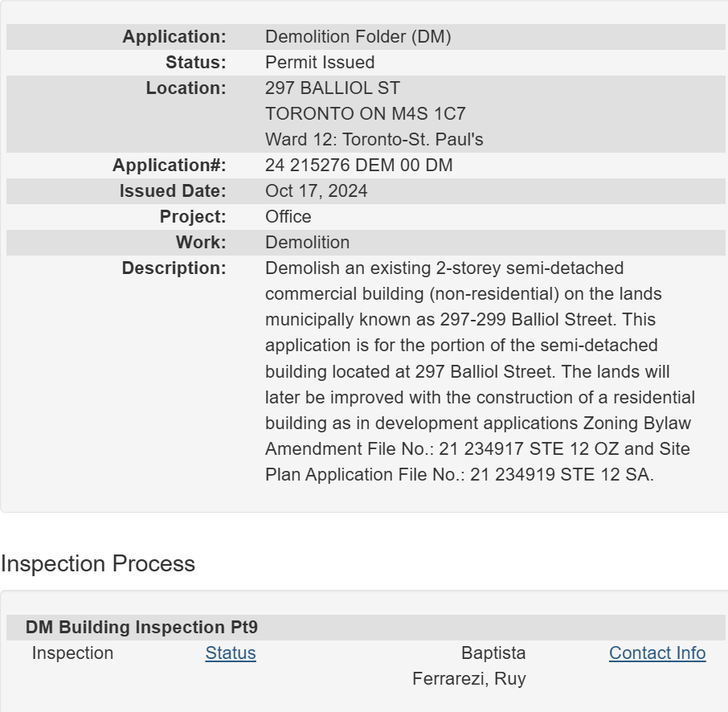
Task: Click the Inspection Process heading
Action: coord(98,564)
